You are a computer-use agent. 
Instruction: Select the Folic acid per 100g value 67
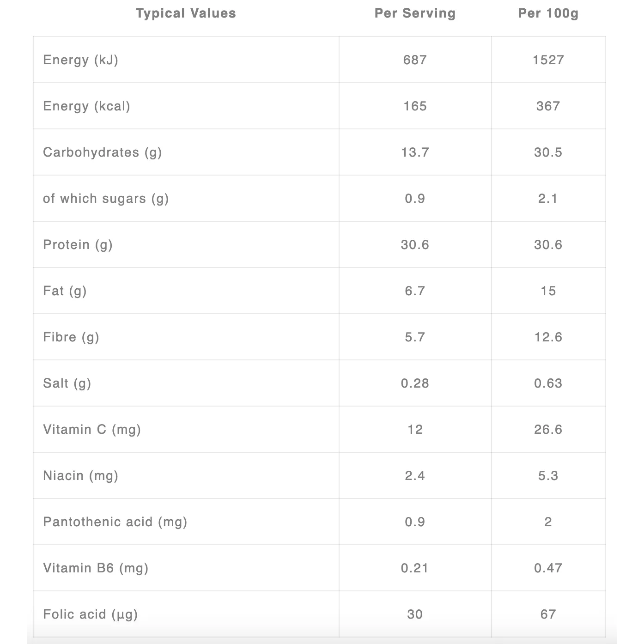coord(548,614)
